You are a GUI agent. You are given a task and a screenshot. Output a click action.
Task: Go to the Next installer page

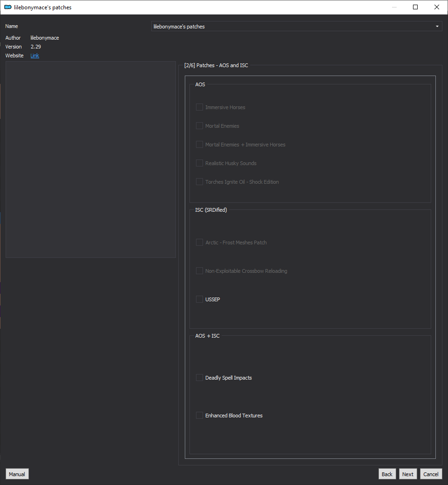(408, 474)
